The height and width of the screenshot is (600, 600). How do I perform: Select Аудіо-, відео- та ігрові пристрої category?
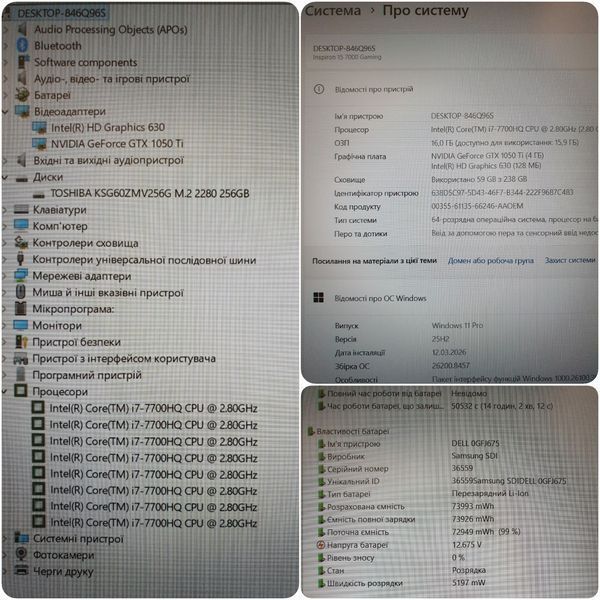(112, 79)
